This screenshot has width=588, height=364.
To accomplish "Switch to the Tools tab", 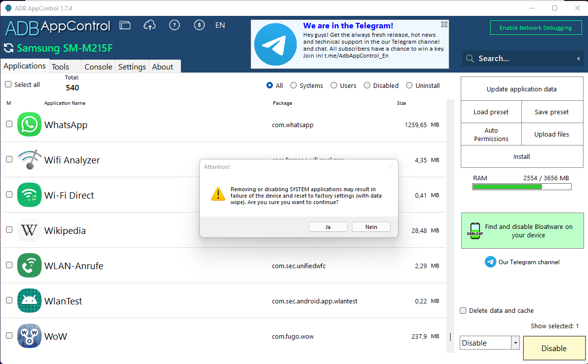I will click(x=65, y=67).
